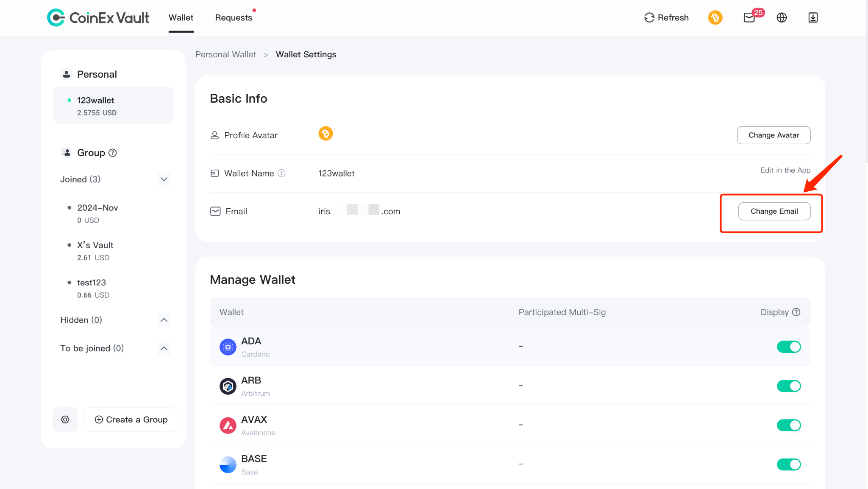Click the download app icon

click(813, 17)
